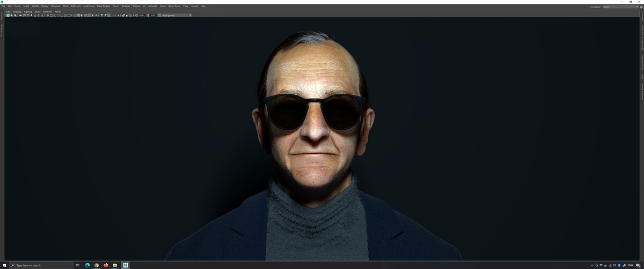Click the Windows Start button

(4, 265)
